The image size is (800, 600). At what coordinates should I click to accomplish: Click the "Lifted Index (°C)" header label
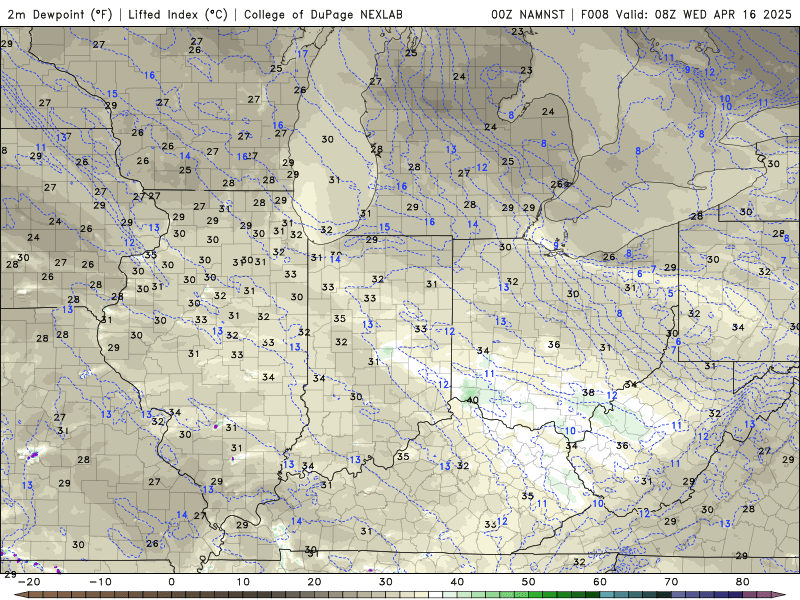pos(178,14)
